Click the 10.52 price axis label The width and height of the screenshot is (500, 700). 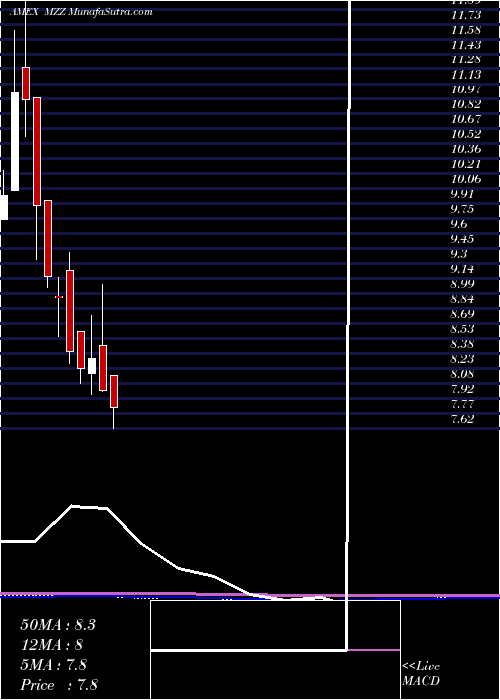pos(466,134)
